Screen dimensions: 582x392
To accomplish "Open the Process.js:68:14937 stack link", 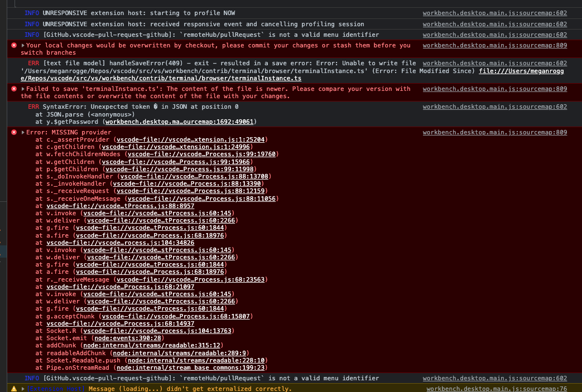I will coord(121,323).
